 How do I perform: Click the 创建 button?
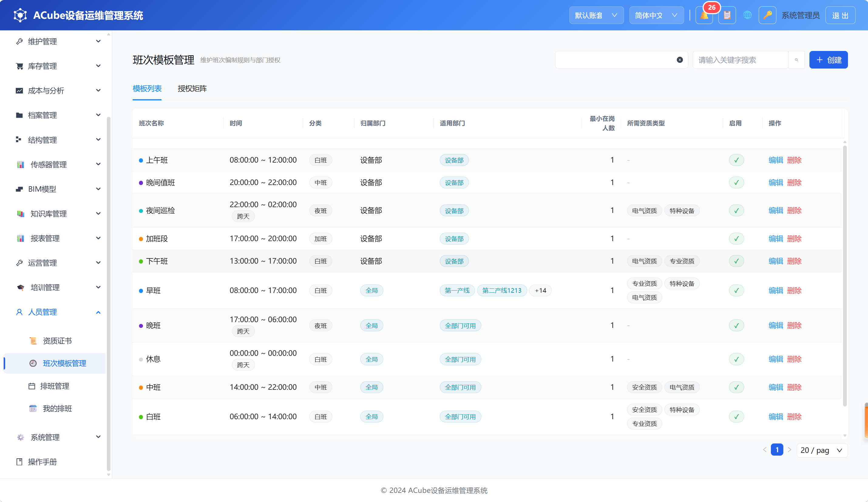click(x=828, y=60)
